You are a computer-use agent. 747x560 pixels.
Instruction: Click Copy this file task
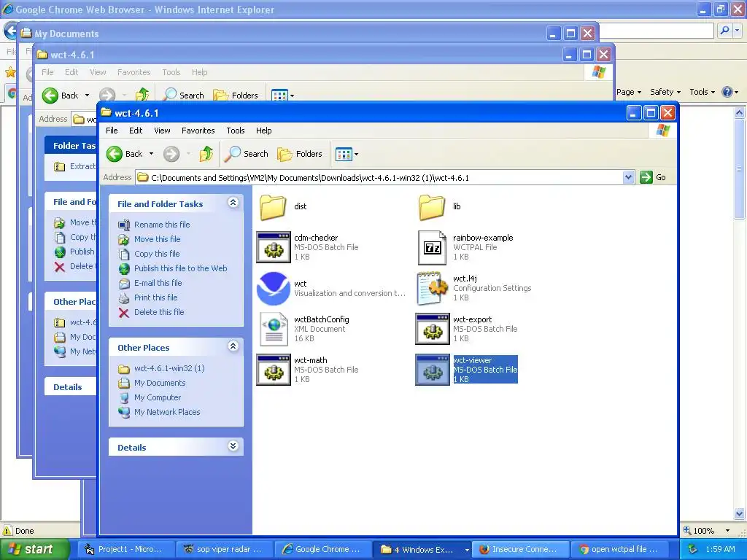(157, 254)
